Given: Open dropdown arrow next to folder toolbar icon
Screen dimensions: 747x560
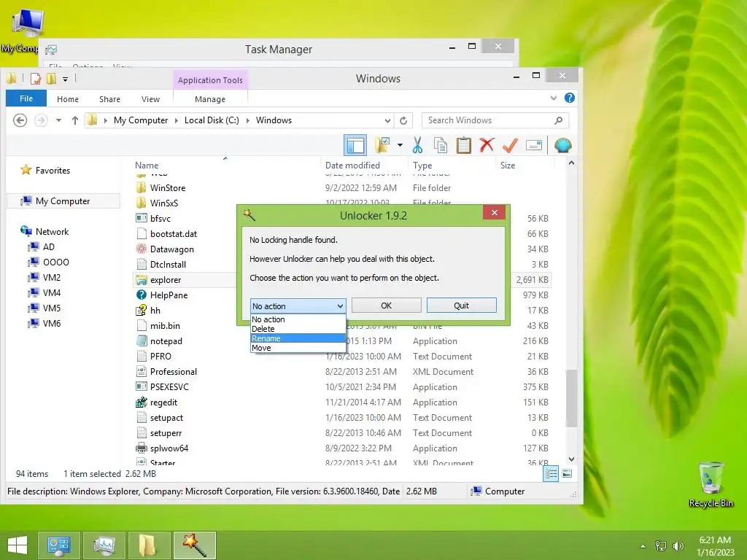Looking at the screenshot, I should tap(400, 145).
